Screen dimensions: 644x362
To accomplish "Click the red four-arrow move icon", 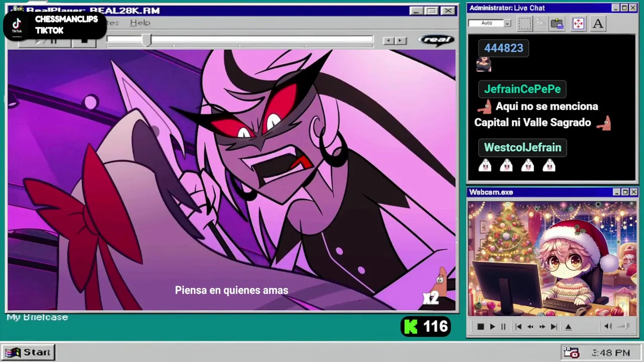I will coord(578,24).
